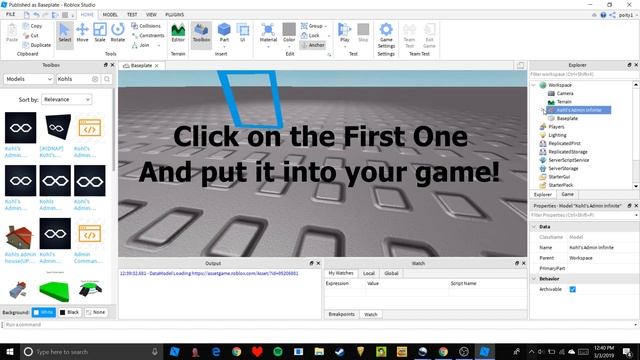Select Camera in Explorer
This screenshot has width=640, height=360.
[x=564, y=93]
